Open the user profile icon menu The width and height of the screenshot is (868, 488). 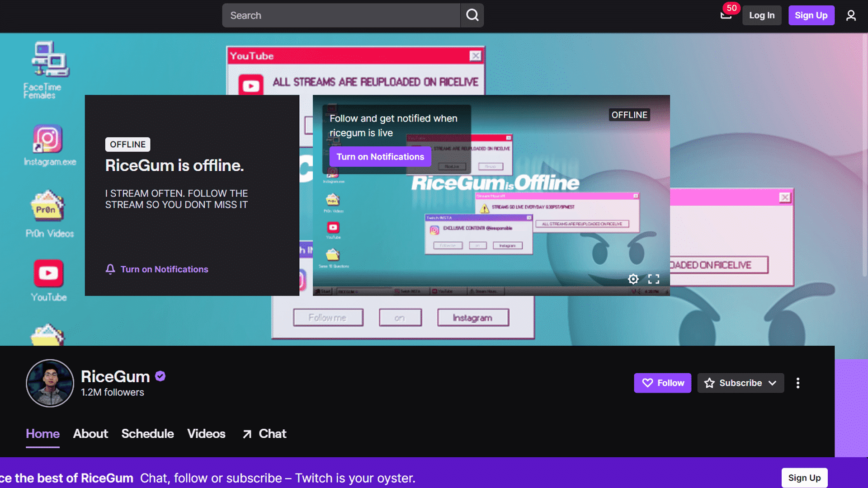pyautogui.click(x=851, y=15)
